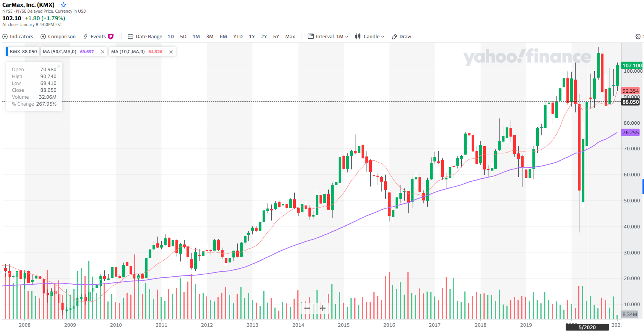Zoom in the chart with plus button
The height and width of the screenshot is (334, 644).
coord(323,308)
